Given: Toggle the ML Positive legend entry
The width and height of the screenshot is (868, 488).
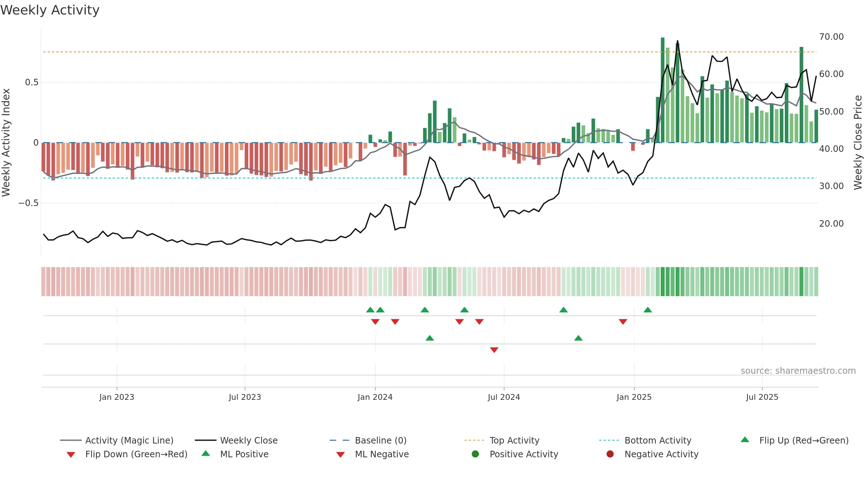Looking at the screenshot, I should pyautogui.click(x=235, y=454).
